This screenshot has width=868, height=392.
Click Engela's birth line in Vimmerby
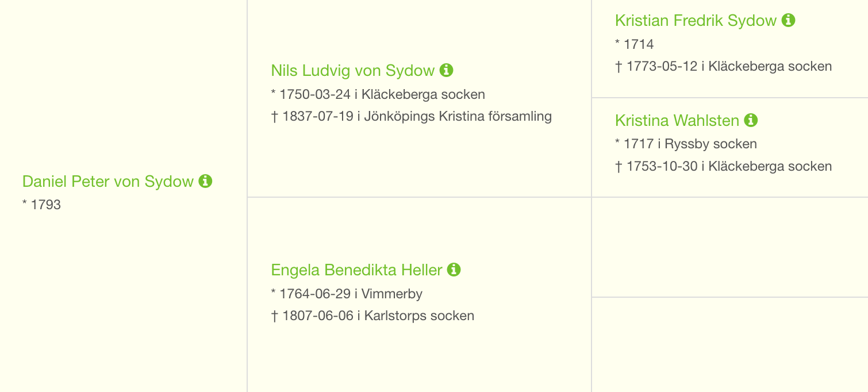[x=347, y=294]
